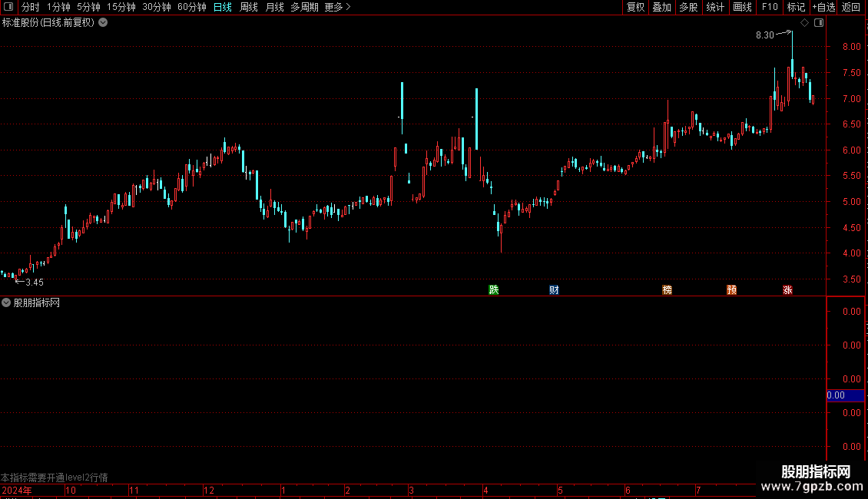Click the 8.00 price axis label
868x499 pixels.
pos(851,47)
